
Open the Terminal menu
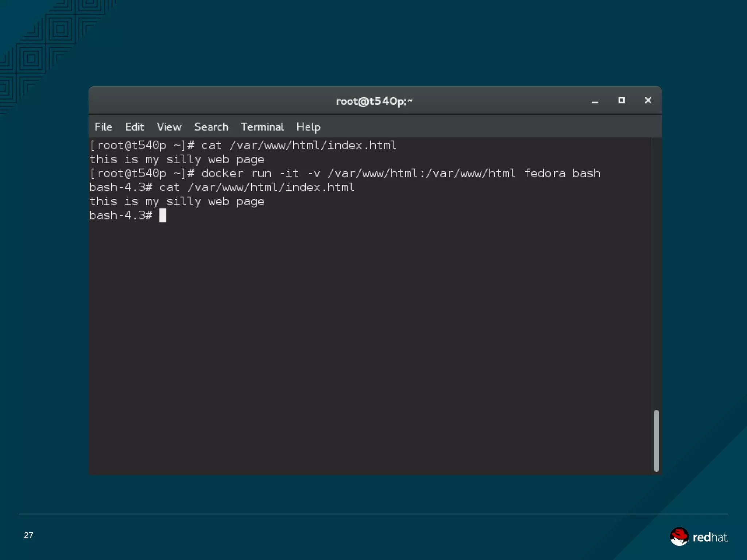point(262,127)
